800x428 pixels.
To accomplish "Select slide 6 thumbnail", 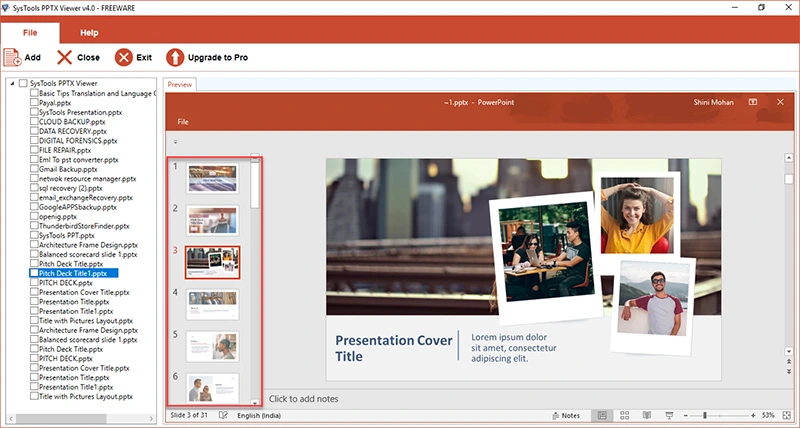I will click(212, 388).
